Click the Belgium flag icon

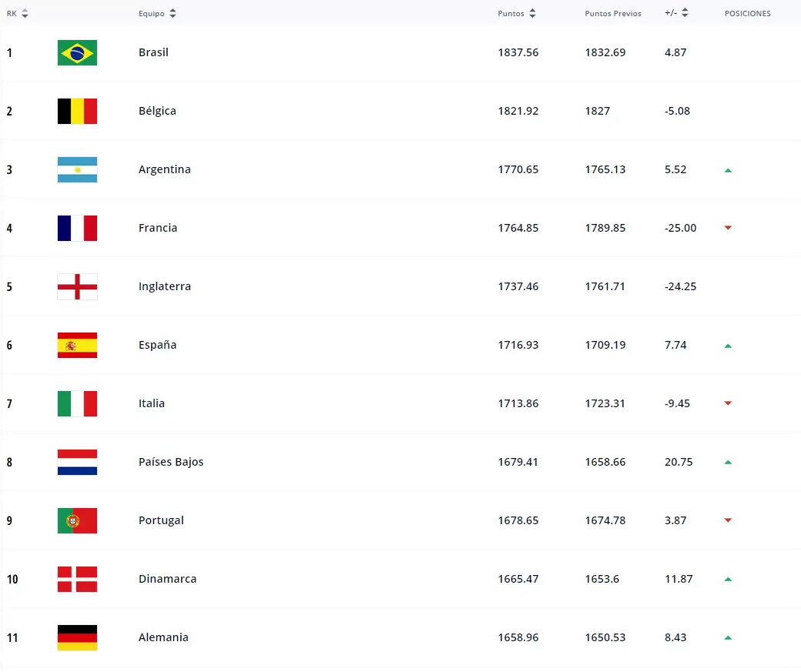coord(77,111)
